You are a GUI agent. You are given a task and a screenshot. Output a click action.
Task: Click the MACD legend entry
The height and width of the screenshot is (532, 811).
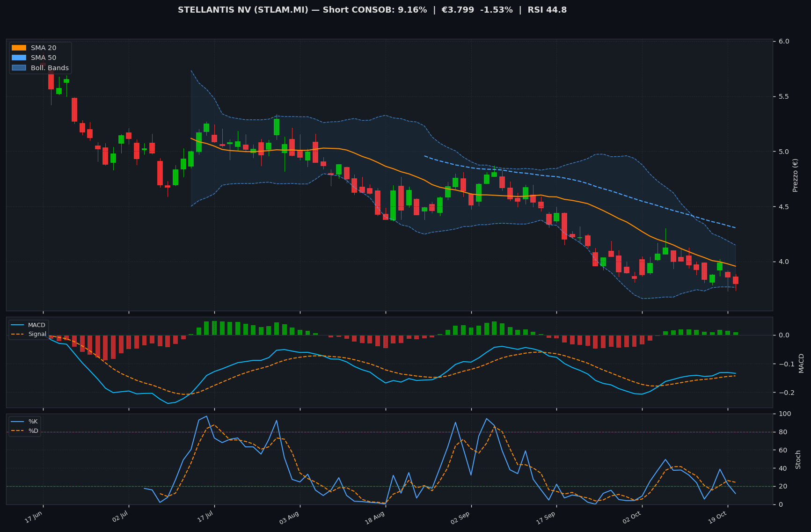click(29, 325)
